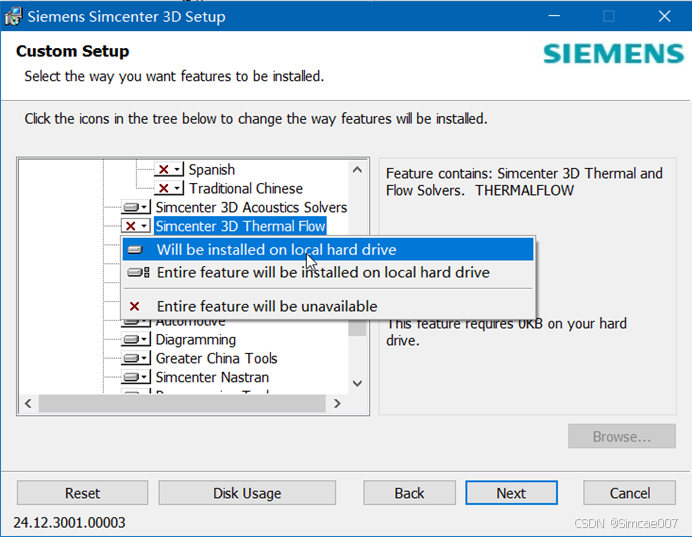Open the Greater China Tools drive icon dropdown
The height and width of the screenshot is (537, 692).
click(135, 358)
